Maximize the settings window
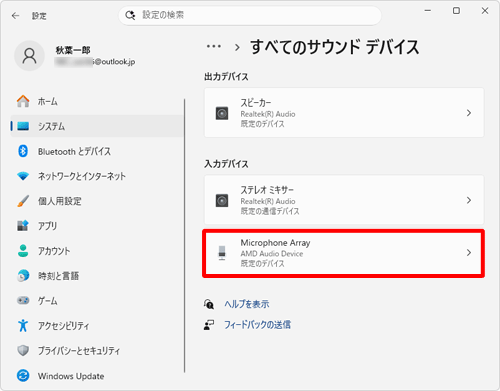 point(456,11)
